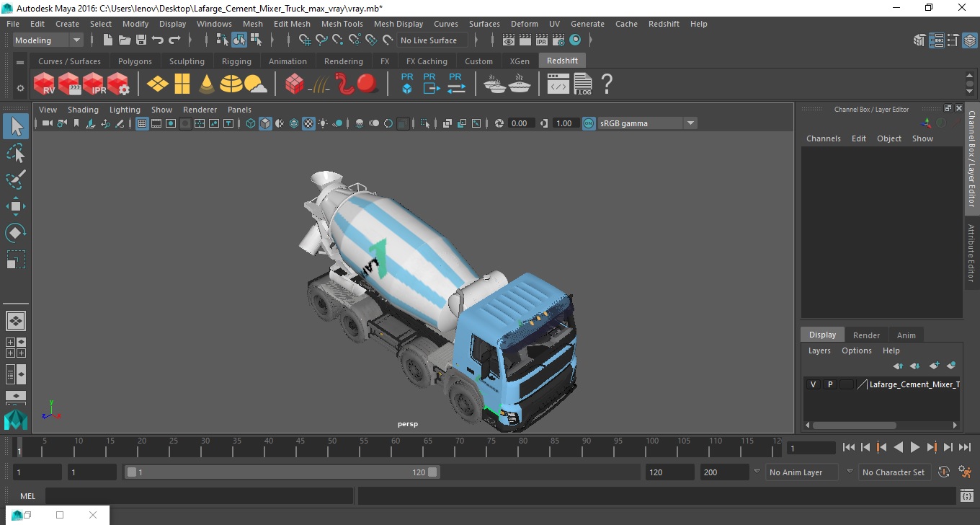Open the Anim layer tab
This screenshot has height=525, width=980.
[906, 335]
